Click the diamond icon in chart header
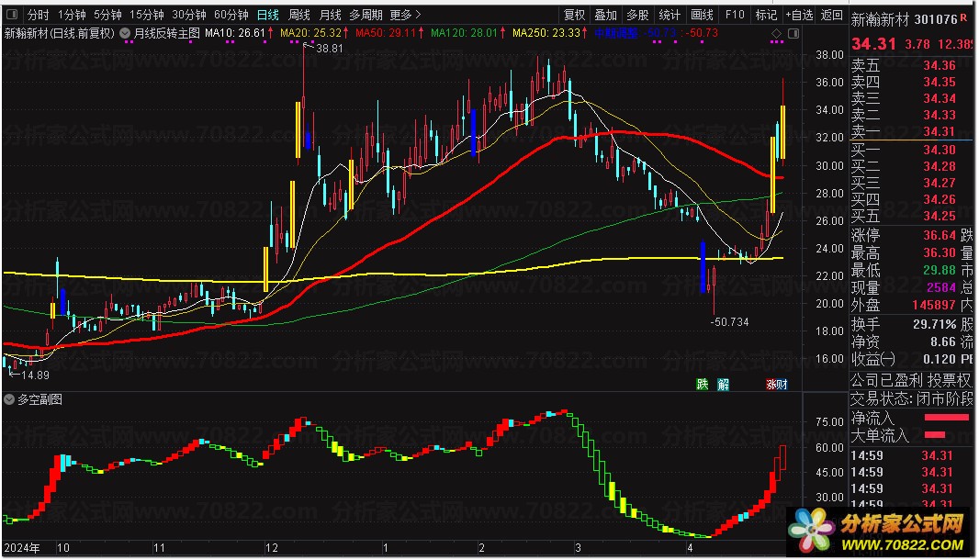The height and width of the screenshot is (560, 979). pyautogui.click(x=776, y=33)
